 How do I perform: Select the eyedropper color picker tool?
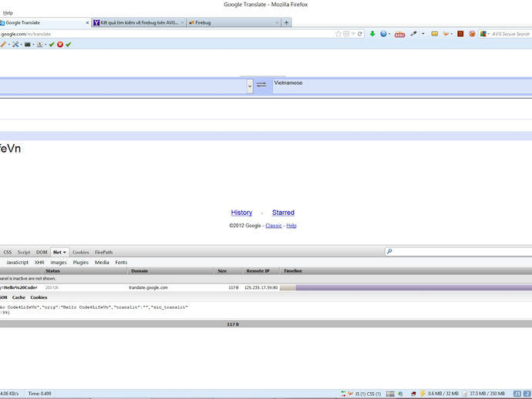pos(413,34)
